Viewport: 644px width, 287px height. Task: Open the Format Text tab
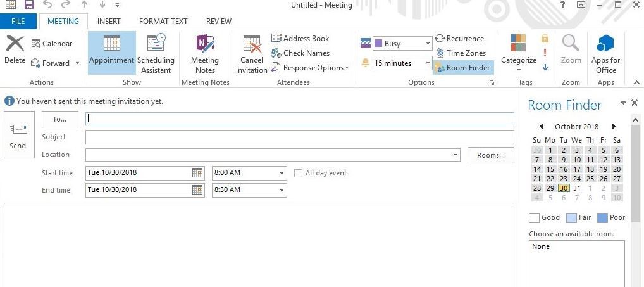pyautogui.click(x=163, y=21)
